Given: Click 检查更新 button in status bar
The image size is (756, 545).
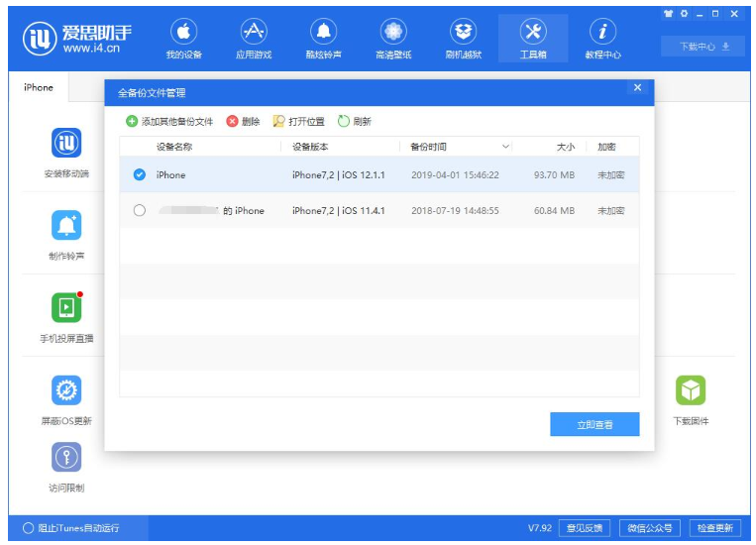Looking at the screenshot, I should 714,528.
